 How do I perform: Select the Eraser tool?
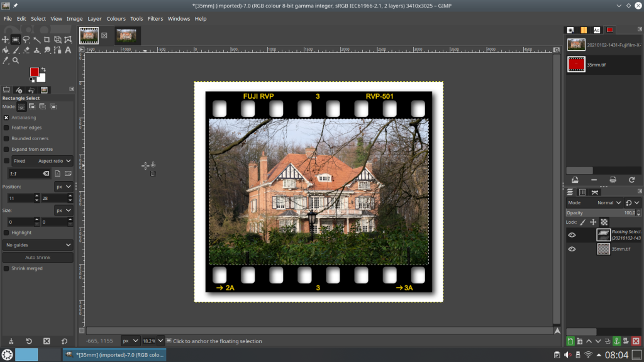coord(26,50)
